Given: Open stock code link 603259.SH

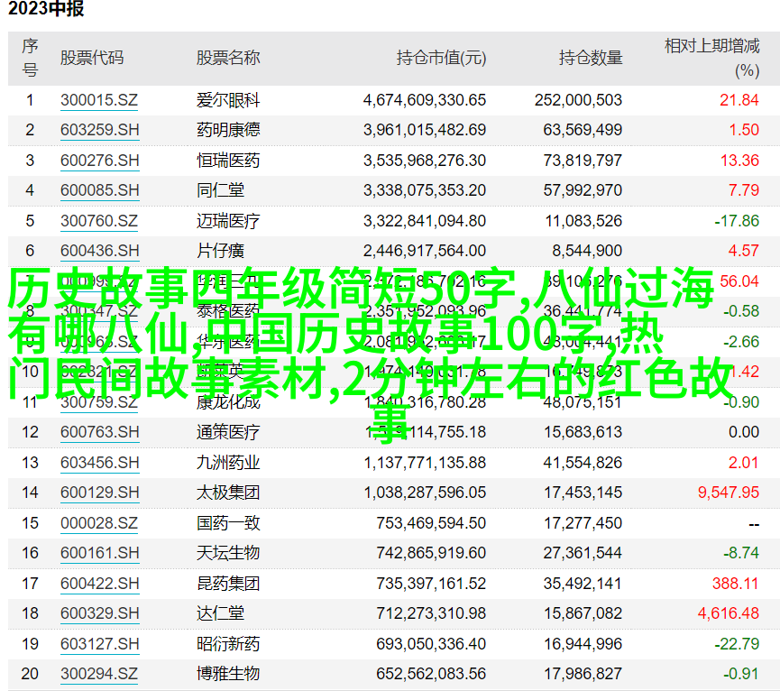Looking at the screenshot, I should [x=99, y=131].
